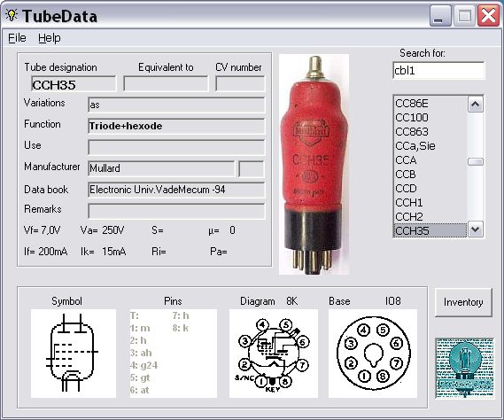
Task: Open the Help menu
Action: [50, 38]
